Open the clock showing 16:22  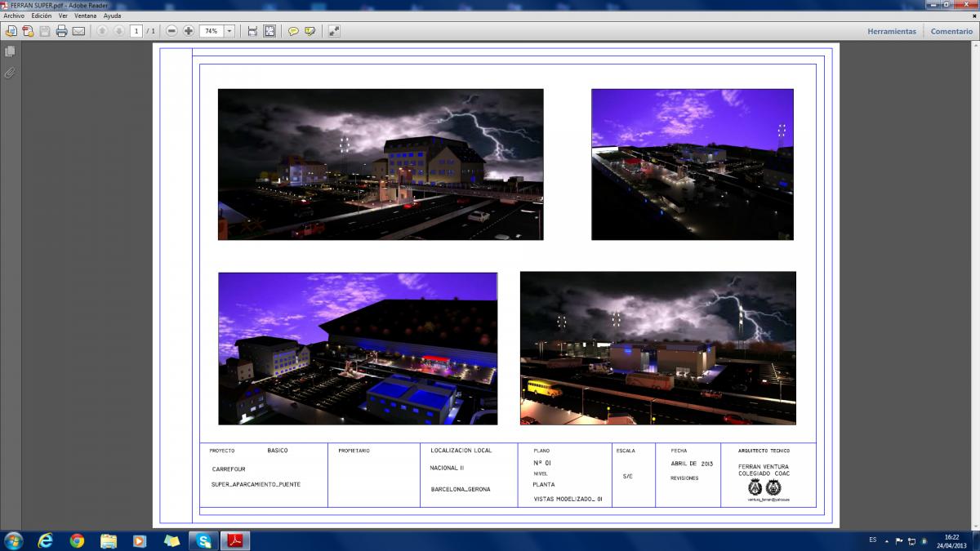pyautogui.click(x=951, y=540)
